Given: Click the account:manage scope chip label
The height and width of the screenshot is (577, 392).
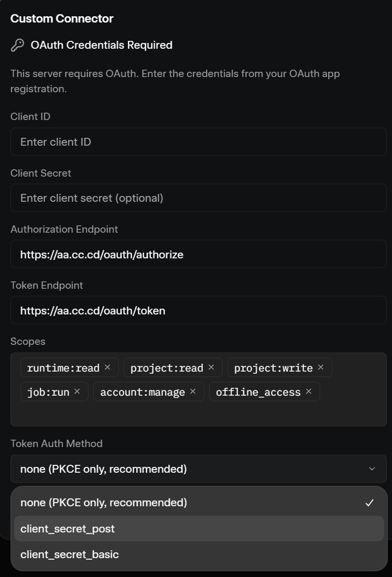Looking at the screenshot, I should click(x=143, y=392).
